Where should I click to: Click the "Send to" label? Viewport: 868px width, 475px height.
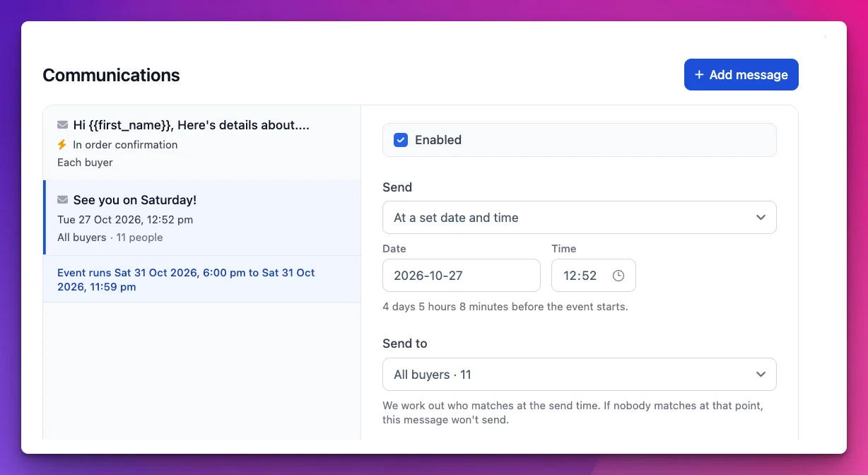pos(405,344)
